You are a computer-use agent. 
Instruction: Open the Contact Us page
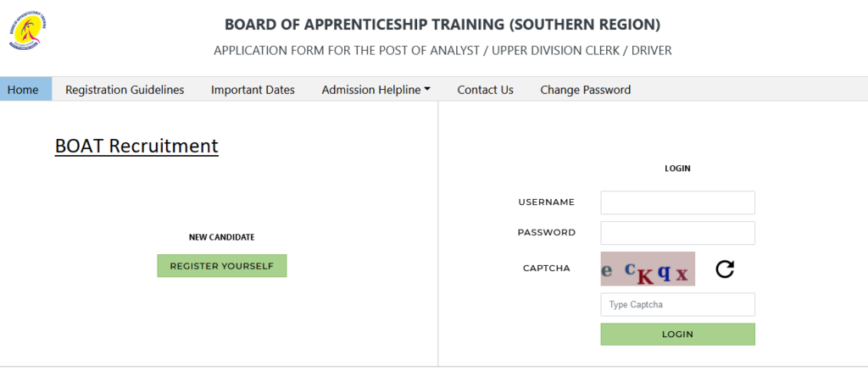click(486, 90)
